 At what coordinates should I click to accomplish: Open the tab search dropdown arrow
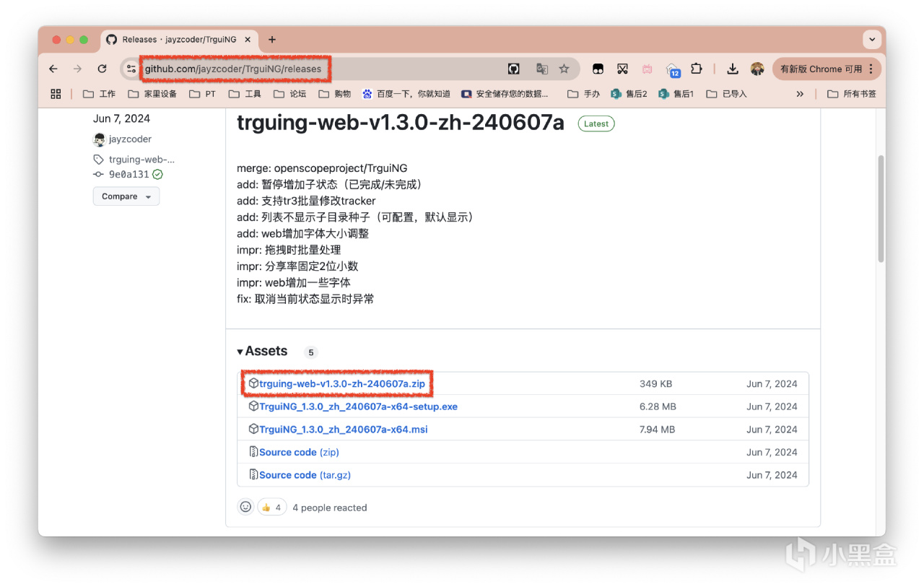point(872,39)
